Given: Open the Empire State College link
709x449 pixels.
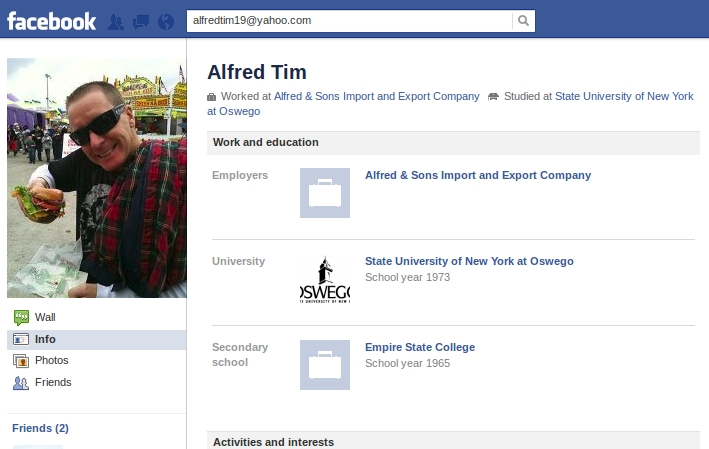Looking at the screenshot, I should point(420,347).
